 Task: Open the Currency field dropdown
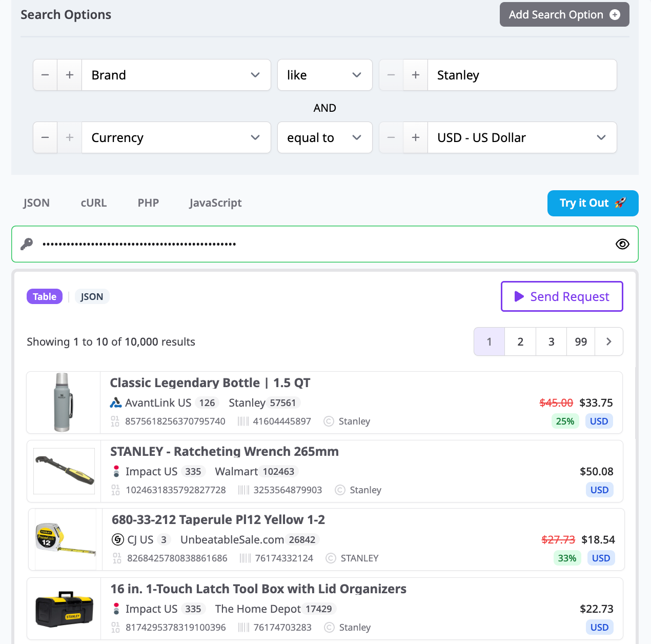point(176,137)
